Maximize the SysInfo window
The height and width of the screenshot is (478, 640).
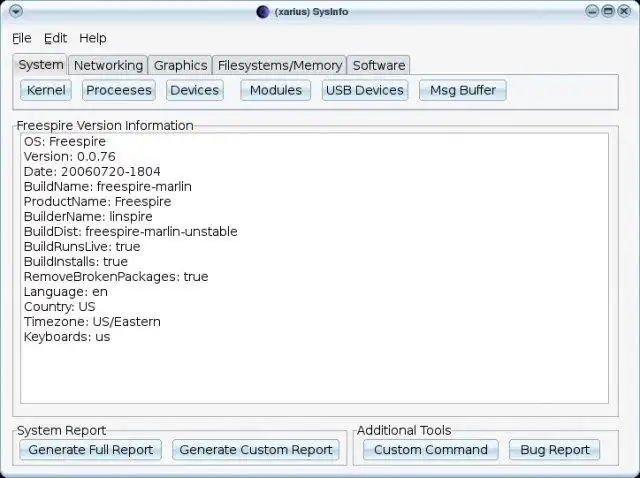pos(608,11)
